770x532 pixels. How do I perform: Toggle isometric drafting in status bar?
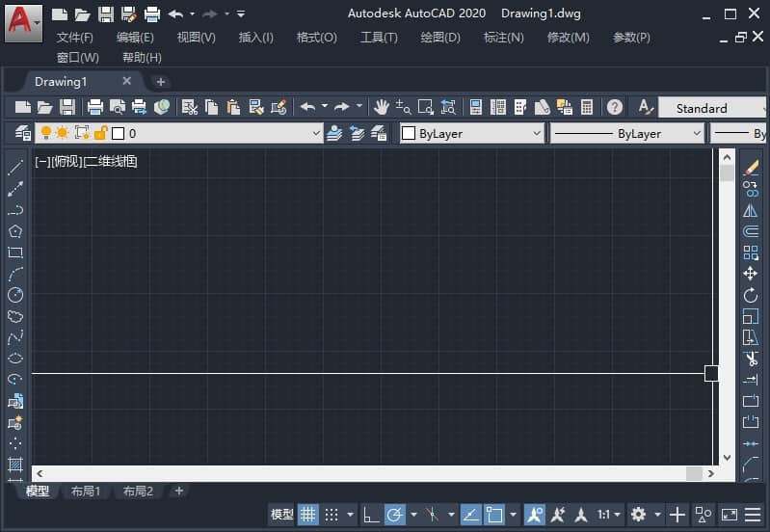click(432, 515)
